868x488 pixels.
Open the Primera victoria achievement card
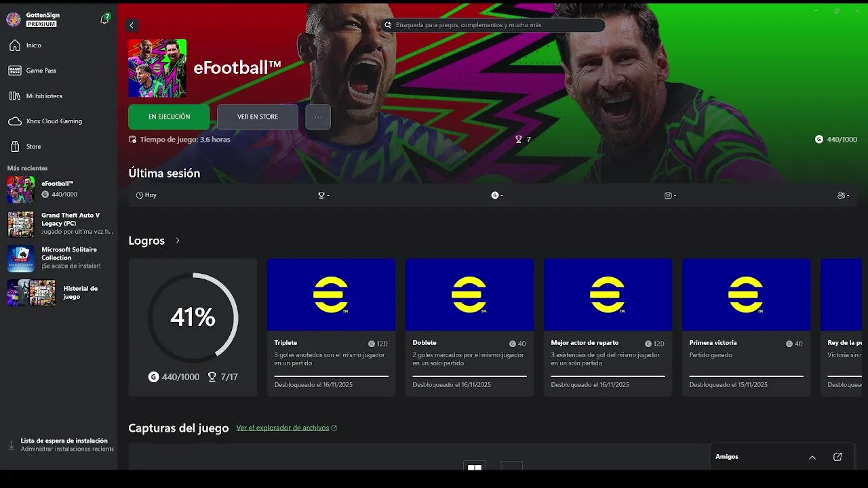coord(746,327)
